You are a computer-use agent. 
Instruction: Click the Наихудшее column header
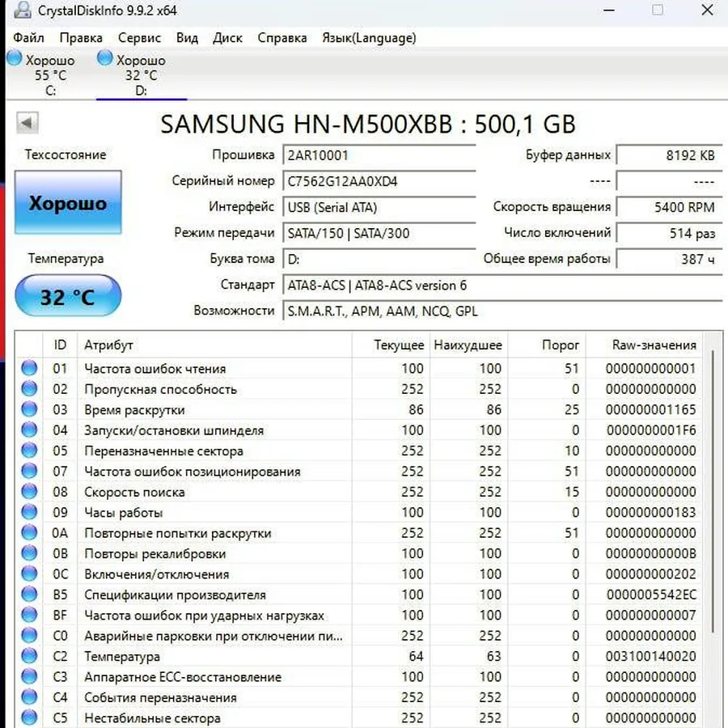pos(468,345)
